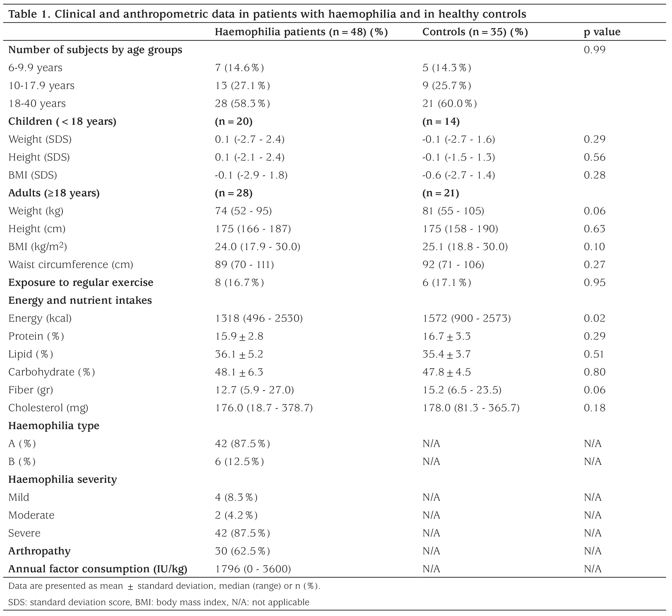Select the '178.0 (81.3 - 365.7)' cholesterol cell
Image resolution: width=672 pixels, height=616 pixels.
point(471,408)
